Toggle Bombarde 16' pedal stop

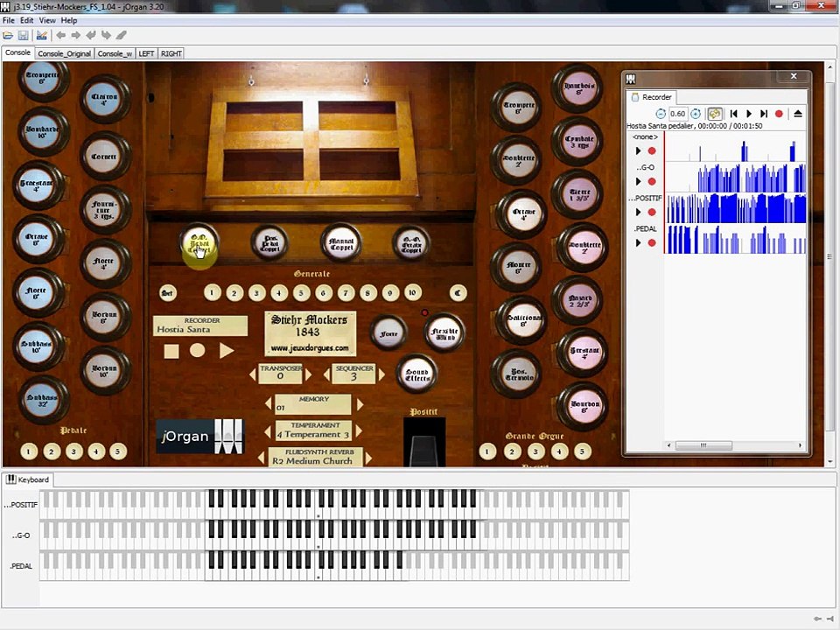[x=43, y=131]
